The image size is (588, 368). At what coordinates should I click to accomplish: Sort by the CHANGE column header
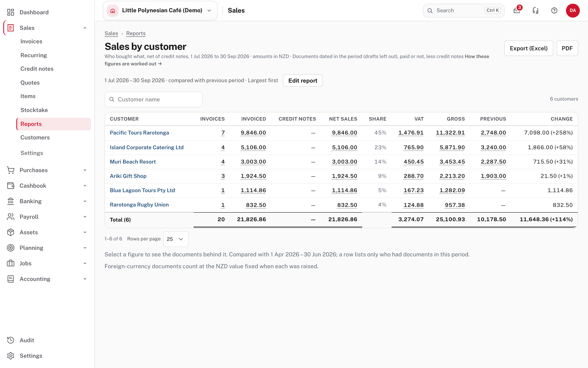(562, 119)
